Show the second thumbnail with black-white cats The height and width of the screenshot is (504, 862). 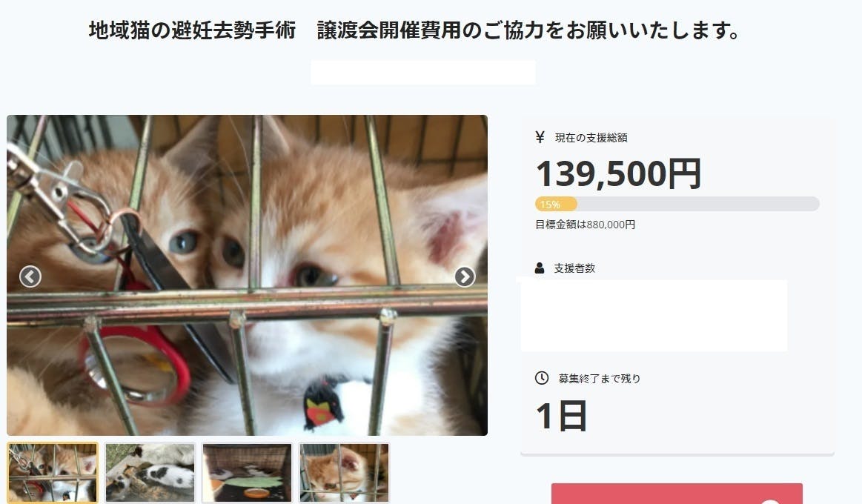coord(150,473)
